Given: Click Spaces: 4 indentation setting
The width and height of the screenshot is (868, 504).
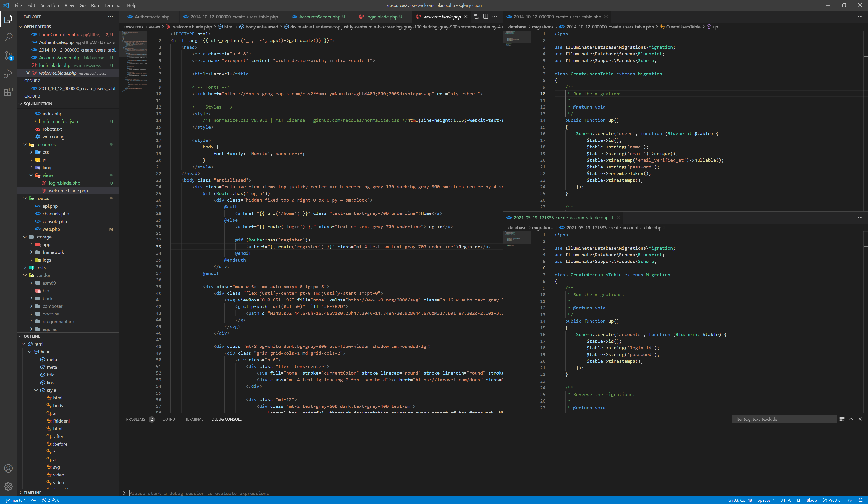Looking at the screenshot, I should click(766, 500).
